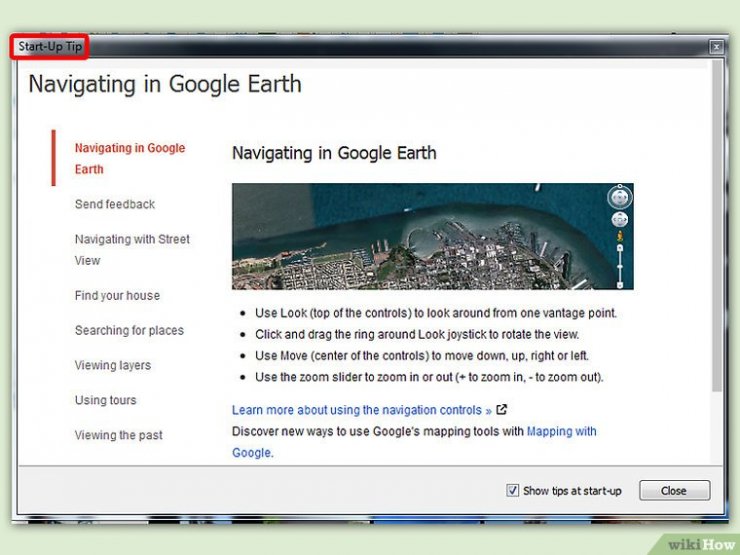The image size is (740, 555).
Task: Select the Using tours tip
Action: (x=105, y=400)
